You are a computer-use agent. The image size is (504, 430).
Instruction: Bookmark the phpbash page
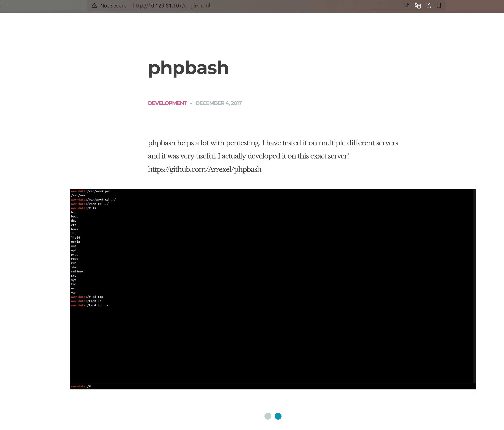tap(439, 6)
